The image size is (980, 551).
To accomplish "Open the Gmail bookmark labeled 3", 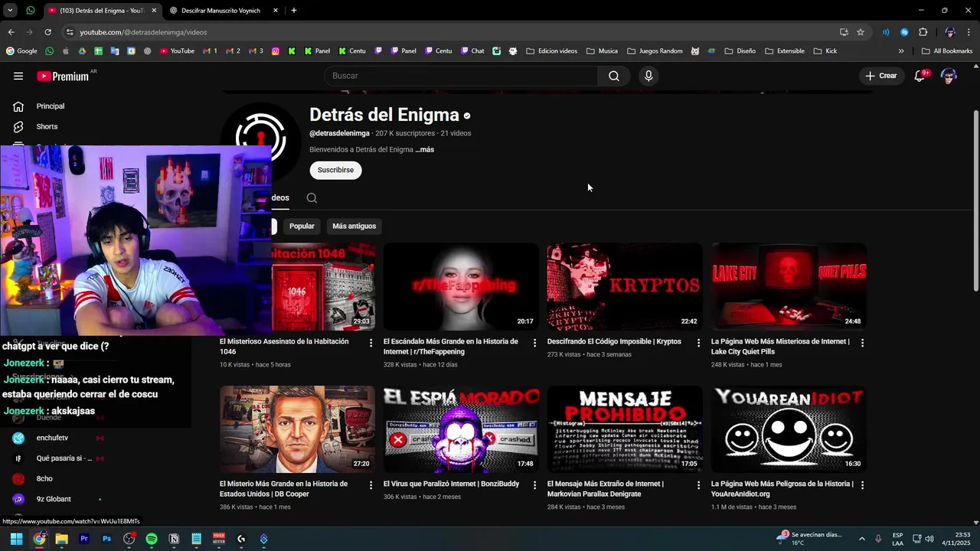I will [x=256, y=51].
